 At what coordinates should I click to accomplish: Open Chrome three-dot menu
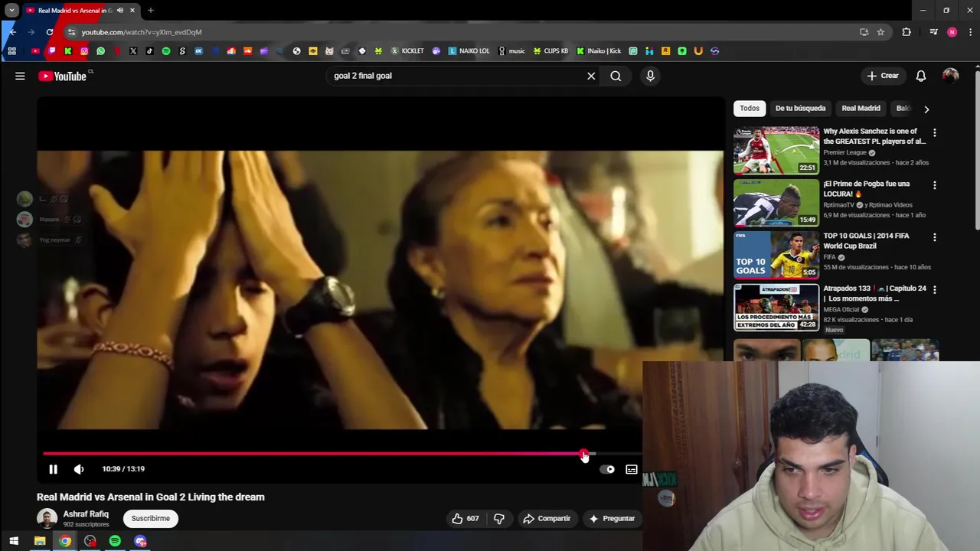point(970,32)
